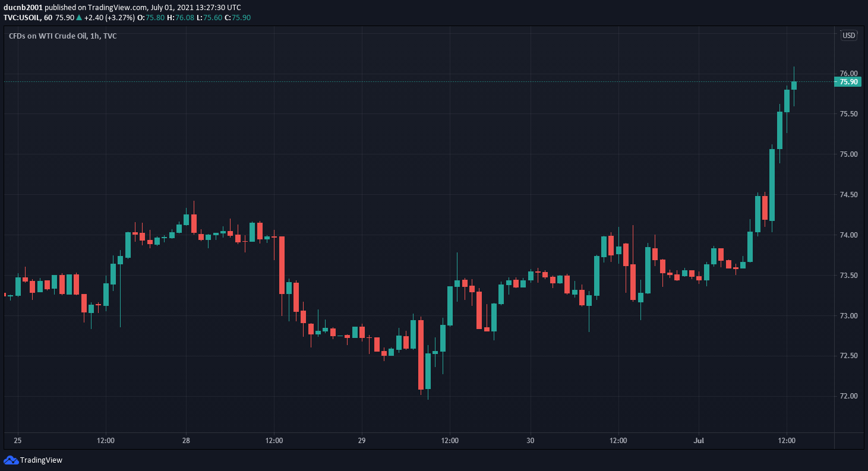Click the long red candle dropping to 72.00
Viewport: 868px width, 471px height.
pyautogui.click(x=421, y=355)
